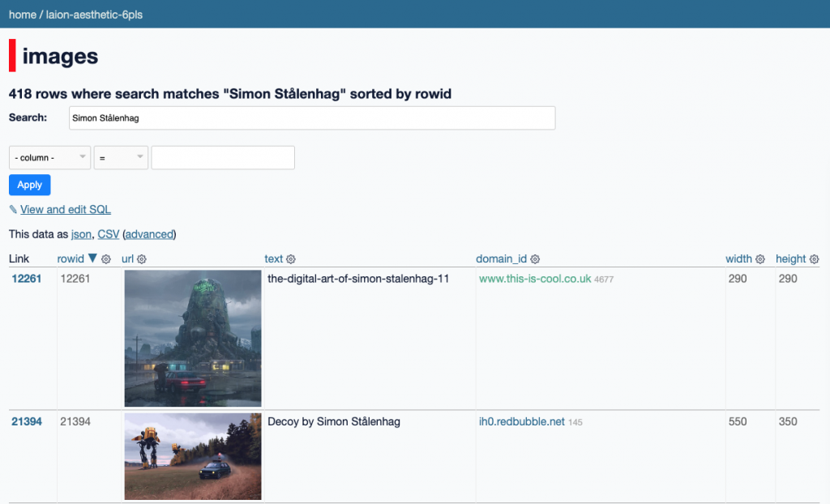The width and height of the screenshot is (830, 504).
Task: Open the domain_id column settings cog
Action: click(535, 258)
